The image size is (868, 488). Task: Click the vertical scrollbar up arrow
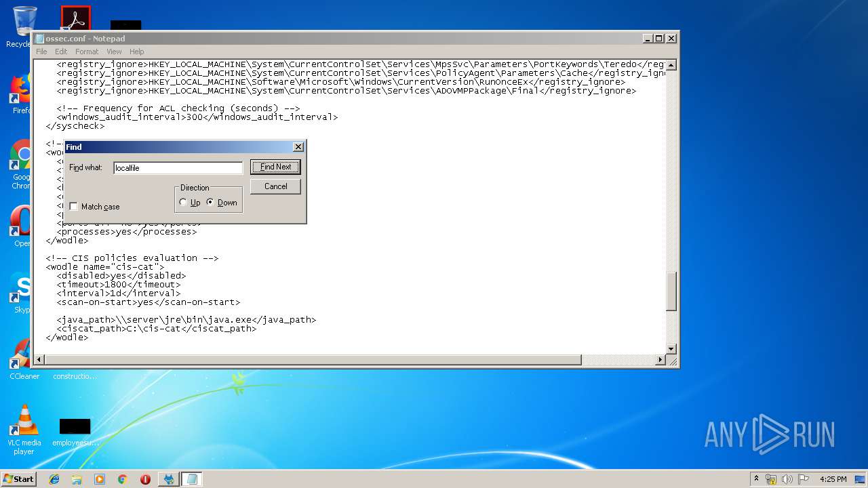click(x=671, y=65)
